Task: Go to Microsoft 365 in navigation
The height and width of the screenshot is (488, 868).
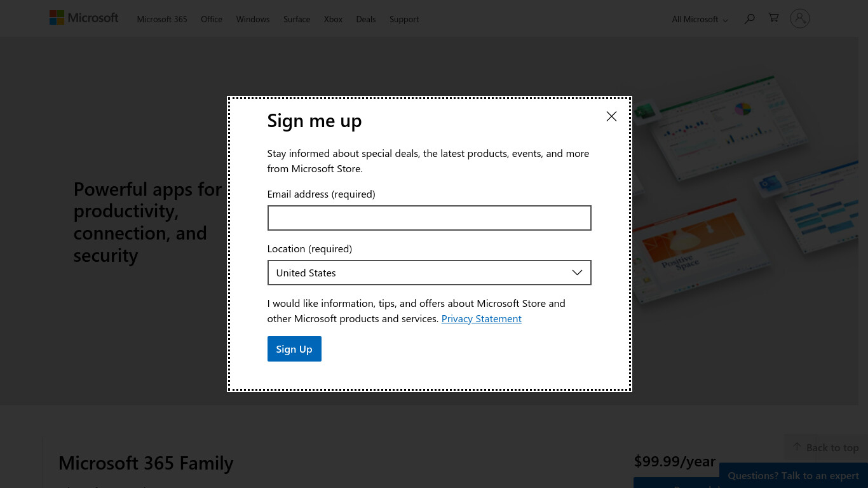Action: pos(162,20)
